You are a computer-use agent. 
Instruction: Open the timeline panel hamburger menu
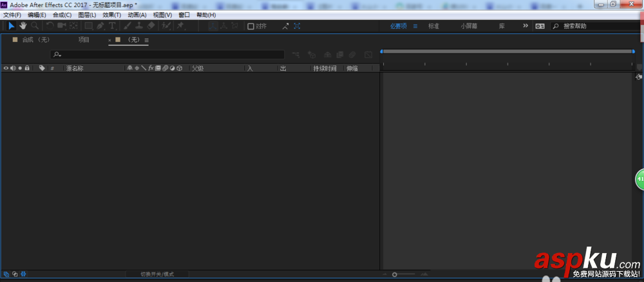click(147, 40)
